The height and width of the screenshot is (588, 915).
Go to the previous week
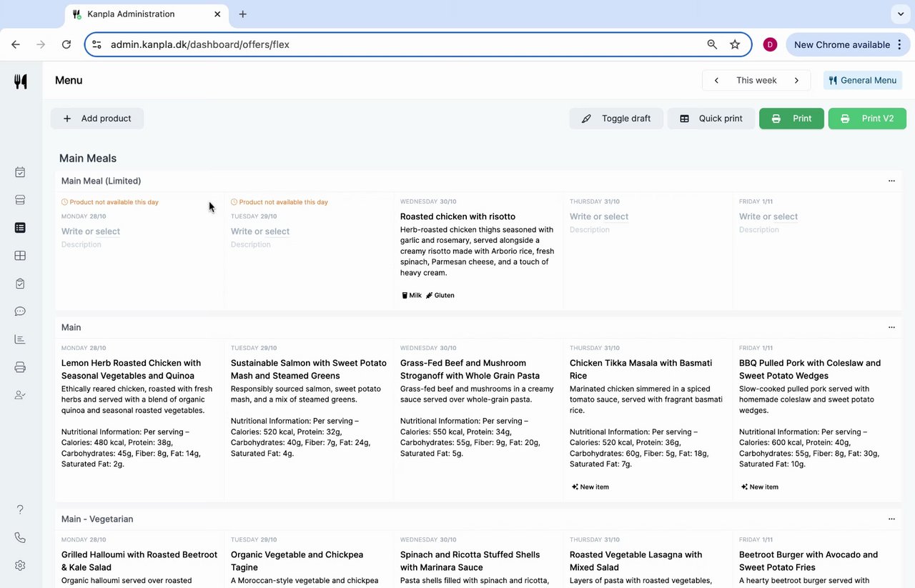(716, 80)
